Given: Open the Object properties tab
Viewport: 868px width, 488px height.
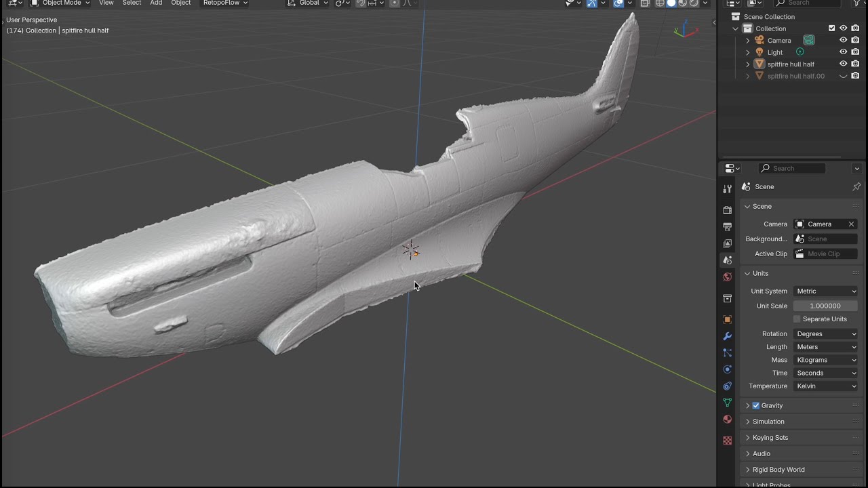Looking at the screenshot, I should coord(727,319).
